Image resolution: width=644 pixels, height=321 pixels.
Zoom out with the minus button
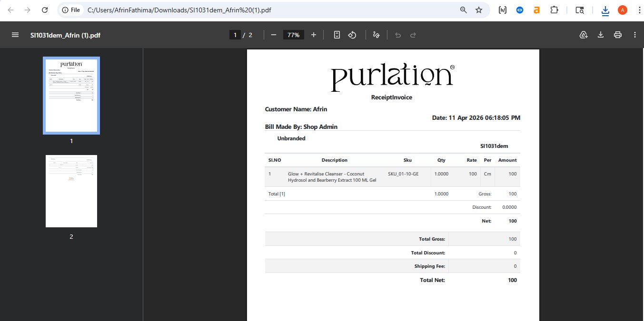point(274,34)
